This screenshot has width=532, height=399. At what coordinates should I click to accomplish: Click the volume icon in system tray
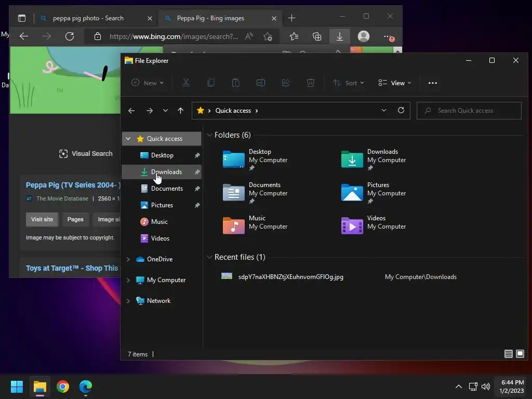[x=486, y=387]
